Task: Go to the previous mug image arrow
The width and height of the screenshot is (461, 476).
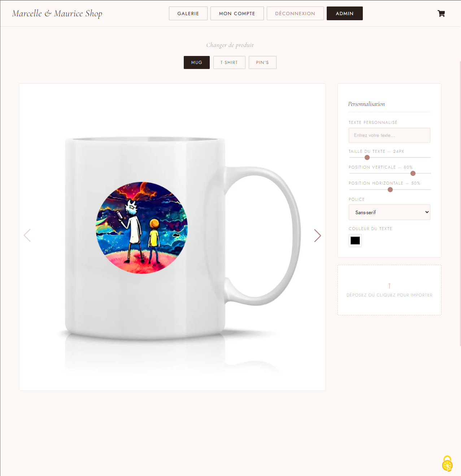Action: (x=27, y=235)
